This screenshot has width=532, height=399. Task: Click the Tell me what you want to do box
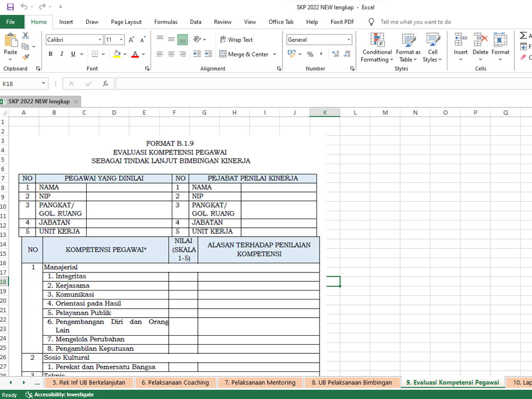tap(415, 22)
